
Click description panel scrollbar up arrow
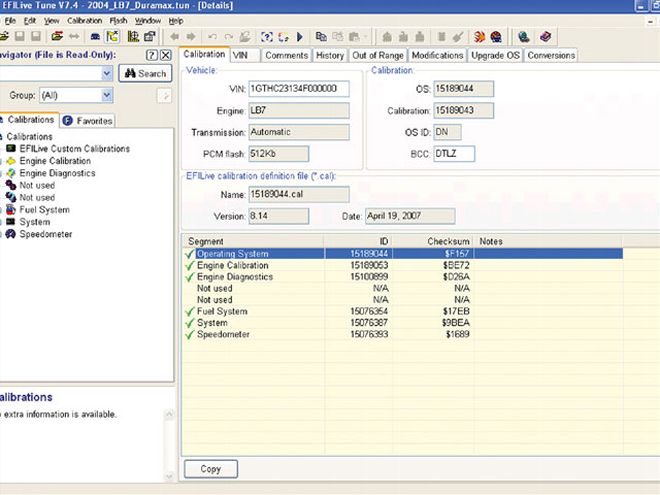pos(169,415)
